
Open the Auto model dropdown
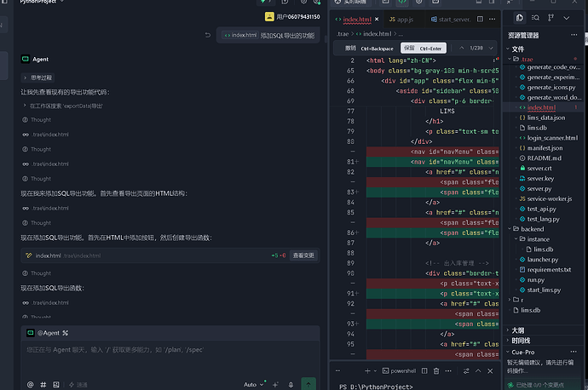(253, 384)
